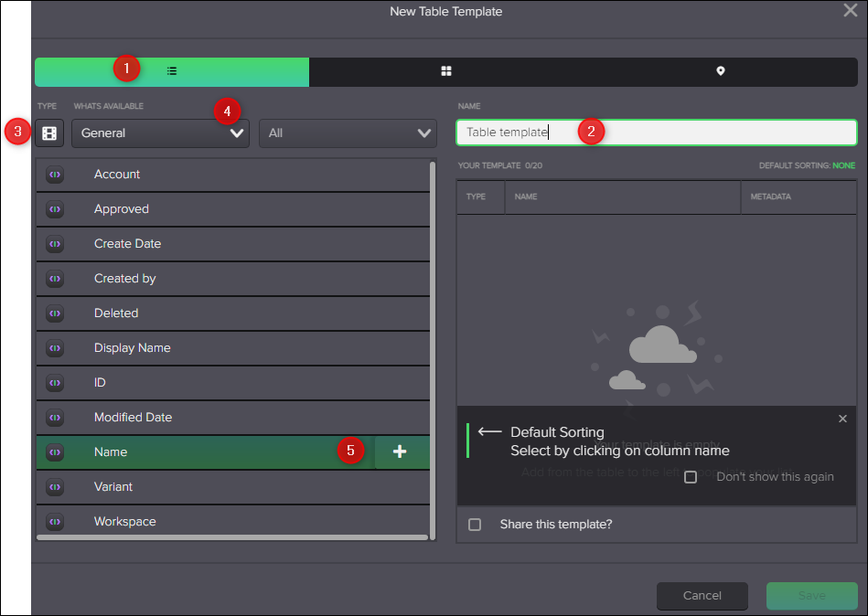868x616 pixels.
Task: Expand the All filter dropdown
Action: point(348,133)
